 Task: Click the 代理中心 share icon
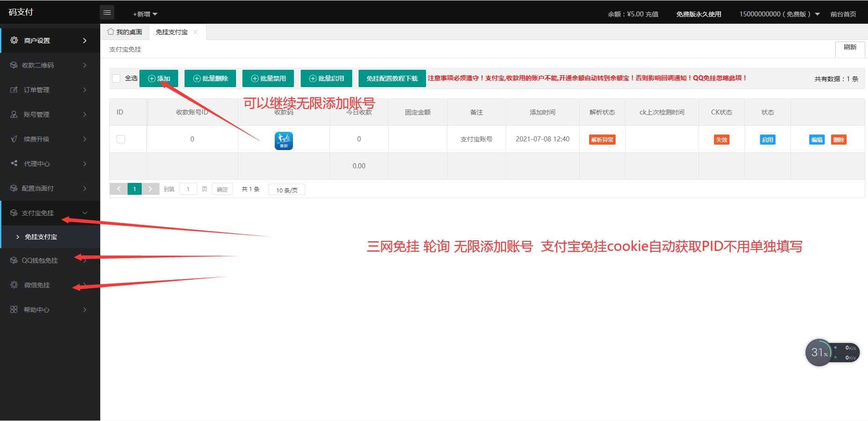[x=14, y=163]
